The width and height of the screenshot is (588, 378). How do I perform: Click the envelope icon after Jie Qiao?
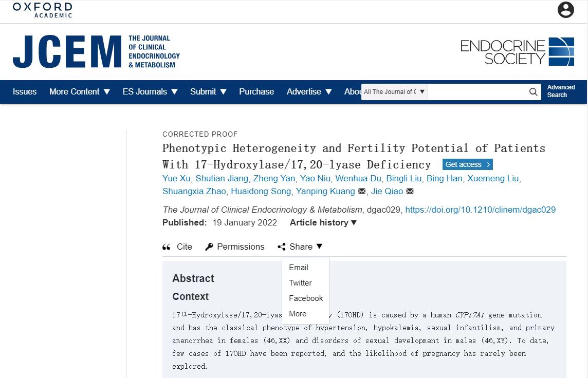410,191
